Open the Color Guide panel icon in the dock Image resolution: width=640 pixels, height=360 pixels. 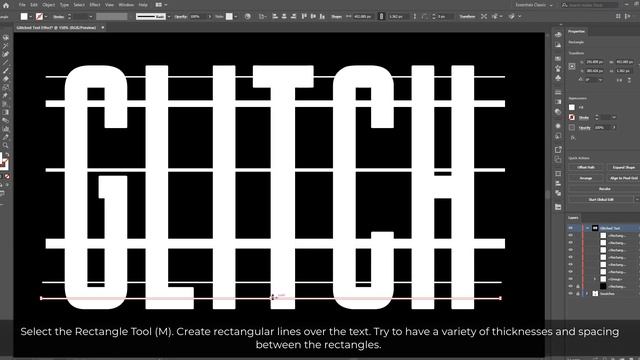558,45
